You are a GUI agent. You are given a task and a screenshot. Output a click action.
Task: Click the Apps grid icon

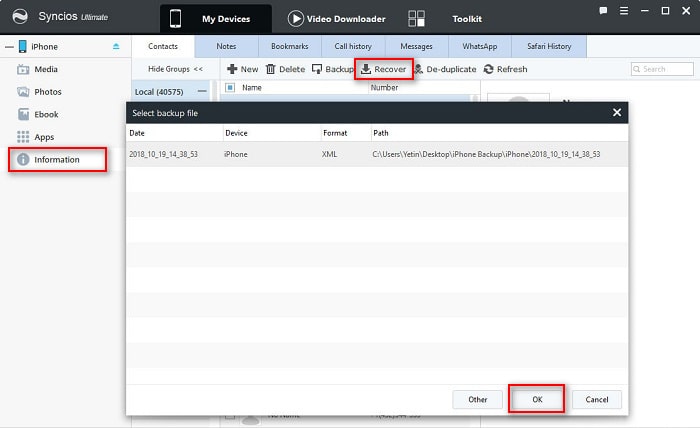coord(23,137)
